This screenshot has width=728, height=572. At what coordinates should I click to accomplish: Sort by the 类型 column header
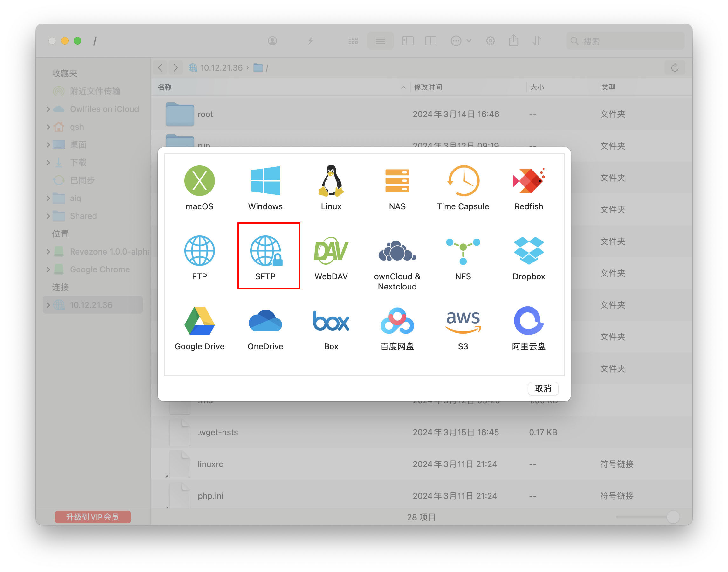(x=644, y=87)
